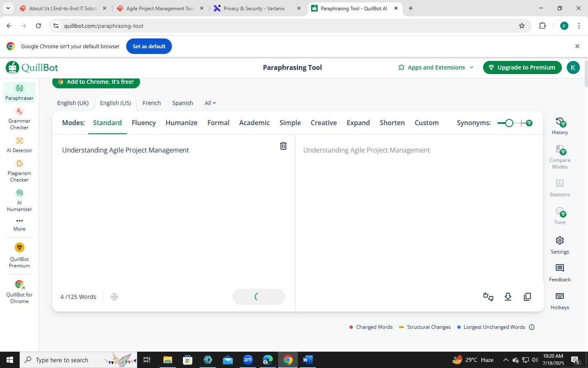Bookmark this page with star icon
The height and width of the screenshot is (368, 588).
tap(522, 26)
